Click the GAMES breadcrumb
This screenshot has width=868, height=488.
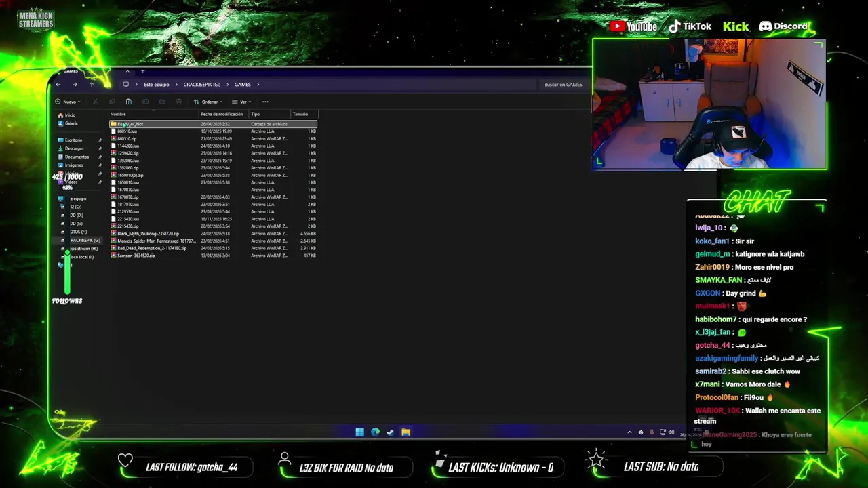[x=243, y=85]
